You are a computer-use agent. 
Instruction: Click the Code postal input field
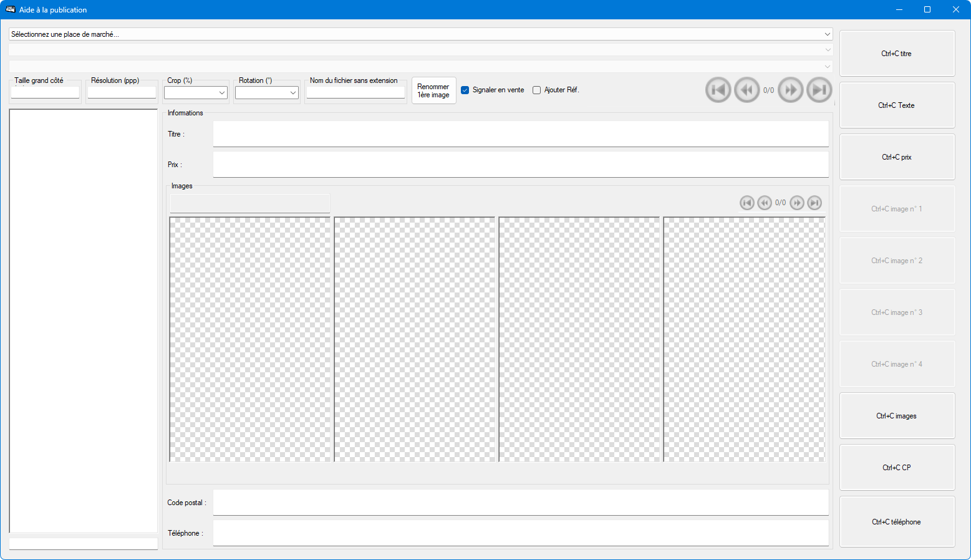pyautogui.click(x=520, y=503)
